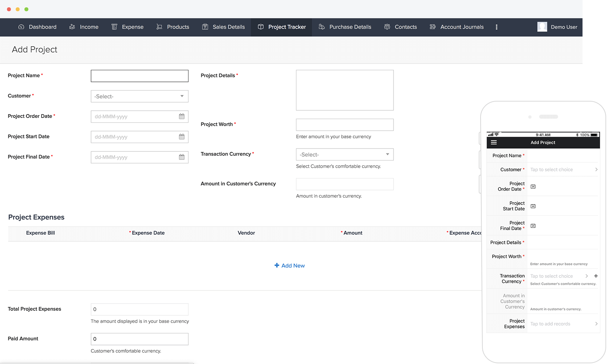Open the three-dot more menu
Viewport: 608px width, 364px height.
click(x=497, y=27)
